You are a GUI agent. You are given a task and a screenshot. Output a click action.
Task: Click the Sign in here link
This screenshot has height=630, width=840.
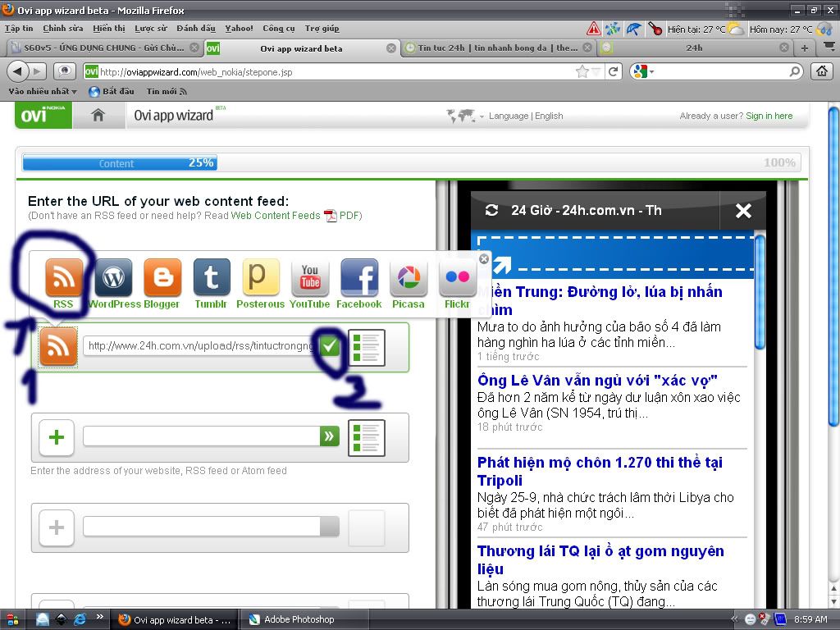(x=769, y=116)
